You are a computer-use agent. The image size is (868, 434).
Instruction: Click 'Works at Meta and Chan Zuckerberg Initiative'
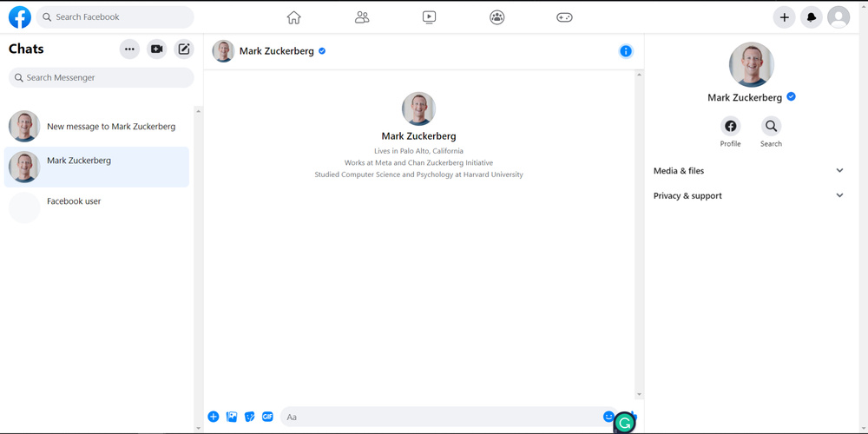coord(418,163)
